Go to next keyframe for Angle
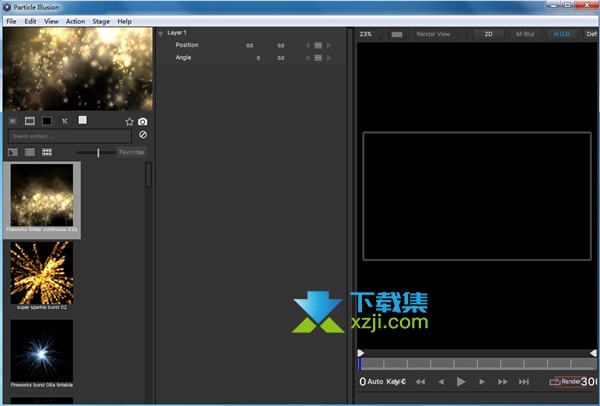 pyautogui.click(x=329, y=58)
